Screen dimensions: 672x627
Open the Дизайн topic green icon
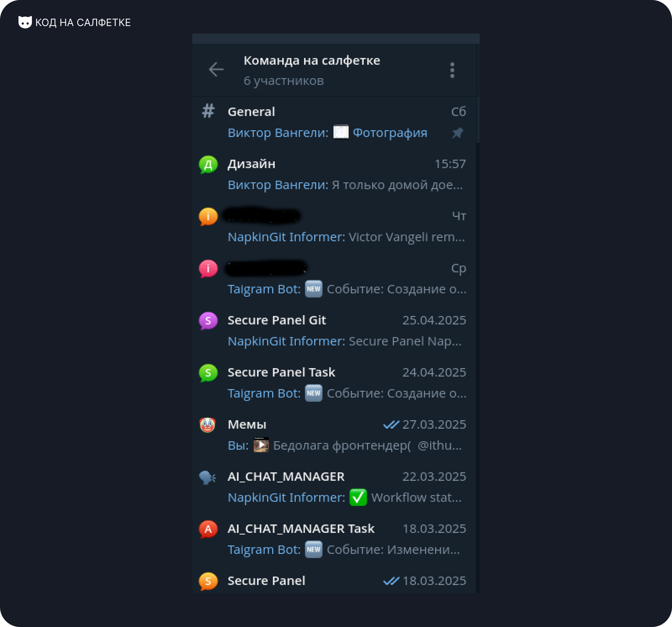point(208,164)
